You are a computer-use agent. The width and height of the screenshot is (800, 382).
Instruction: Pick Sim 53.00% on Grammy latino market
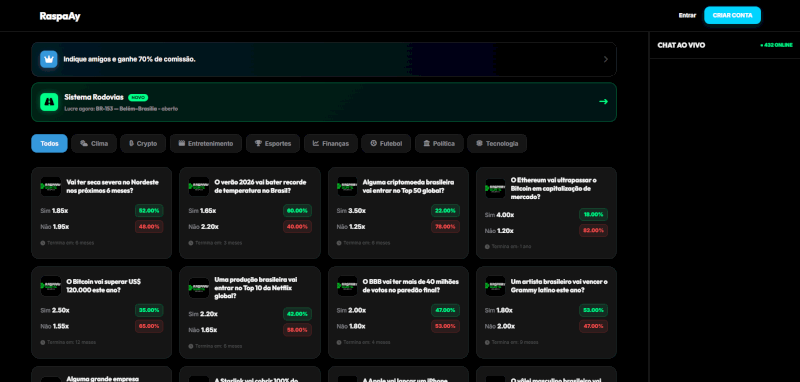(593, 310)
